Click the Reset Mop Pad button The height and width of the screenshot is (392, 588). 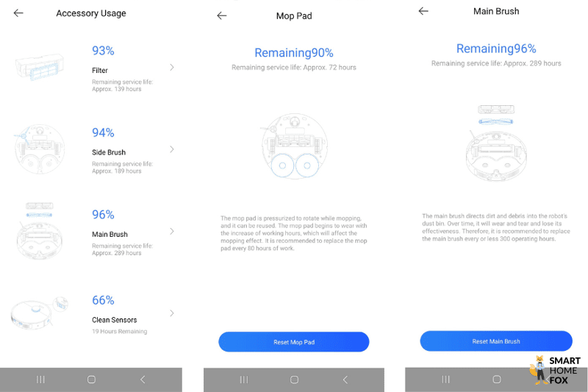pos(293,342)
